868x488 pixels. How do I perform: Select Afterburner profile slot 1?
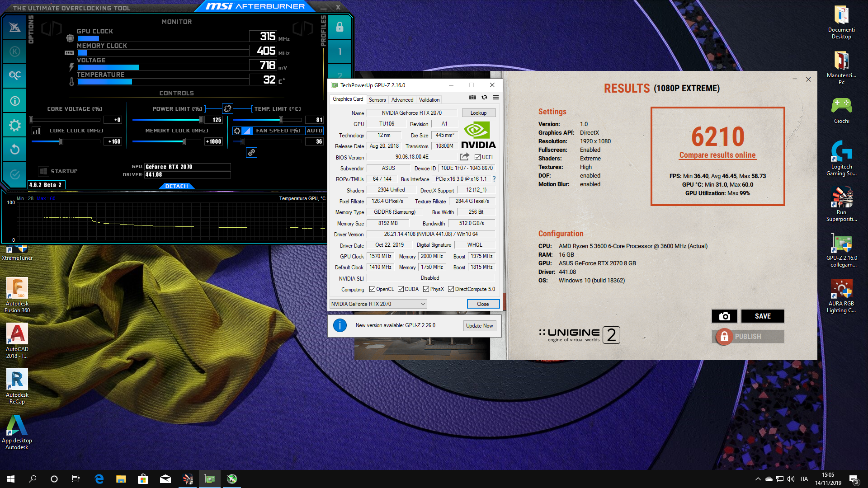click(x=340, y=52)
